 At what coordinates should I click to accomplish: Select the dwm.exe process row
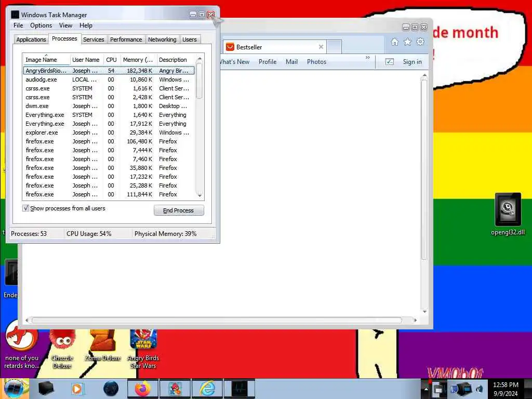109,106
